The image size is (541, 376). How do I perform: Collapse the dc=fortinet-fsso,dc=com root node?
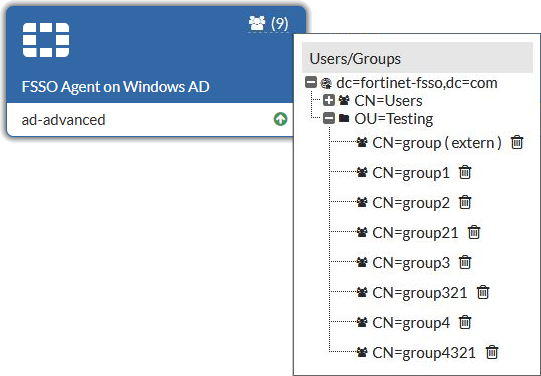(311, 82)
